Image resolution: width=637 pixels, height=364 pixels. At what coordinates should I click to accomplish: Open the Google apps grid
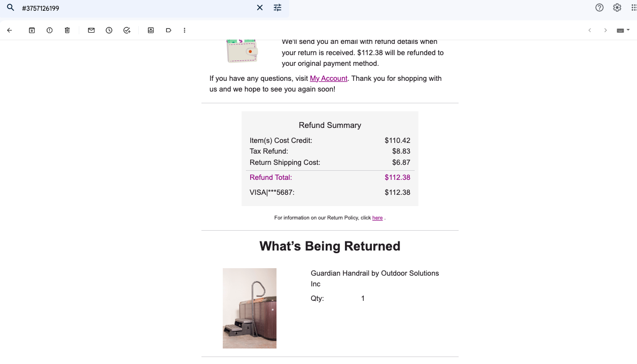(634, 7)
